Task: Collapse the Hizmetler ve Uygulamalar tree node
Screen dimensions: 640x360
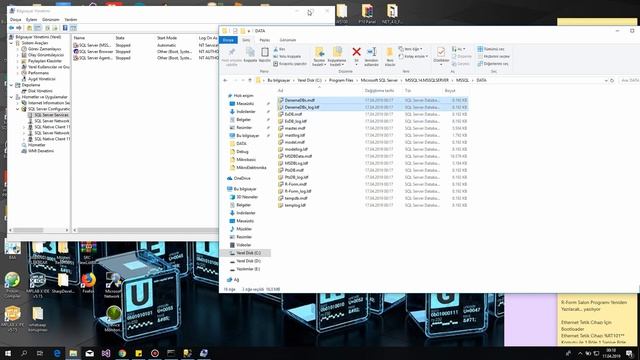Action: click(x=12, y=97)
